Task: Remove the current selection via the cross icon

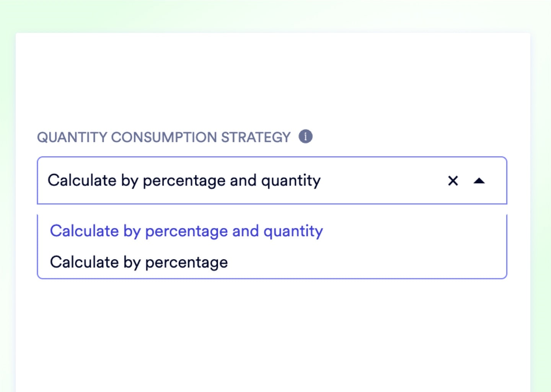Action: coord(453,181)
